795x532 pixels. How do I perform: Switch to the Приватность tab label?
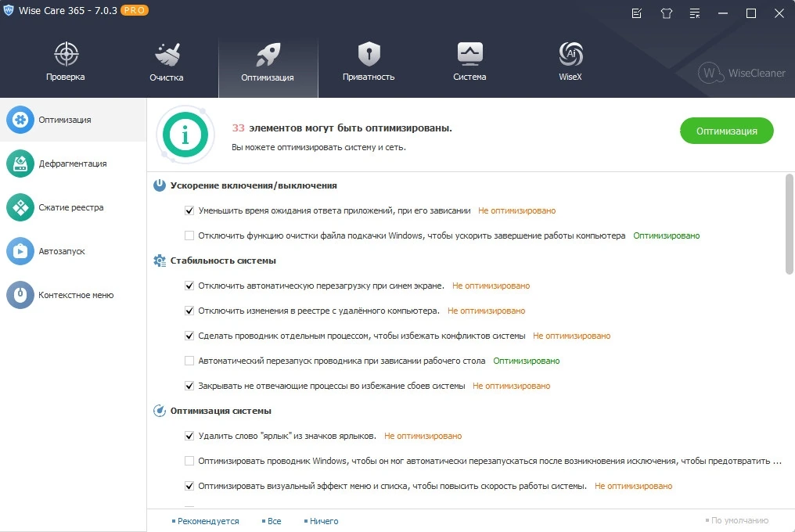369,77
